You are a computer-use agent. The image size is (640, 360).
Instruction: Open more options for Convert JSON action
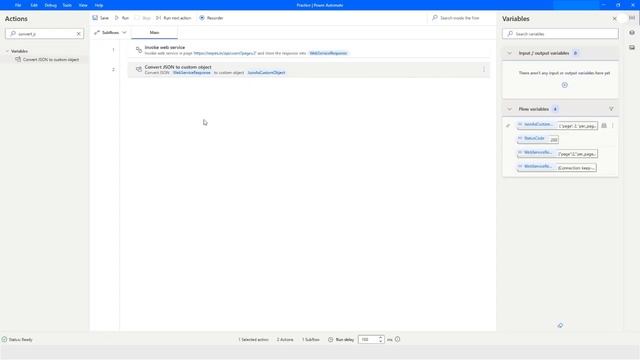click(x=484, y=69)
